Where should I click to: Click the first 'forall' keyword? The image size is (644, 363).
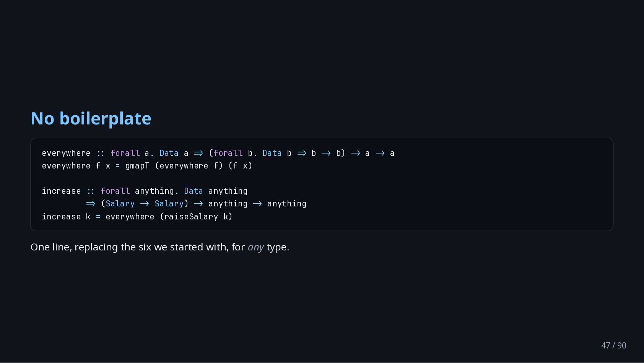tap(125, 153)
